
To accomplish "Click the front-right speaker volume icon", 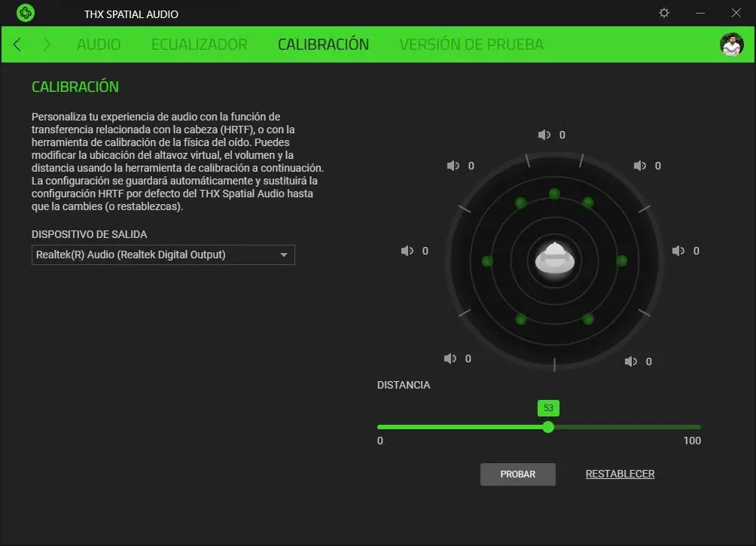I will click(x=640, y=166).
